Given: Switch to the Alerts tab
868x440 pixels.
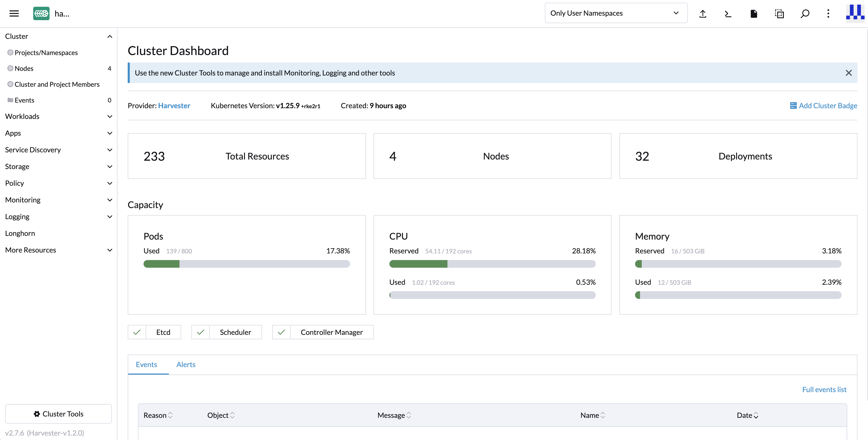Looking at the screenshot, I should click(x=186, y=365).
